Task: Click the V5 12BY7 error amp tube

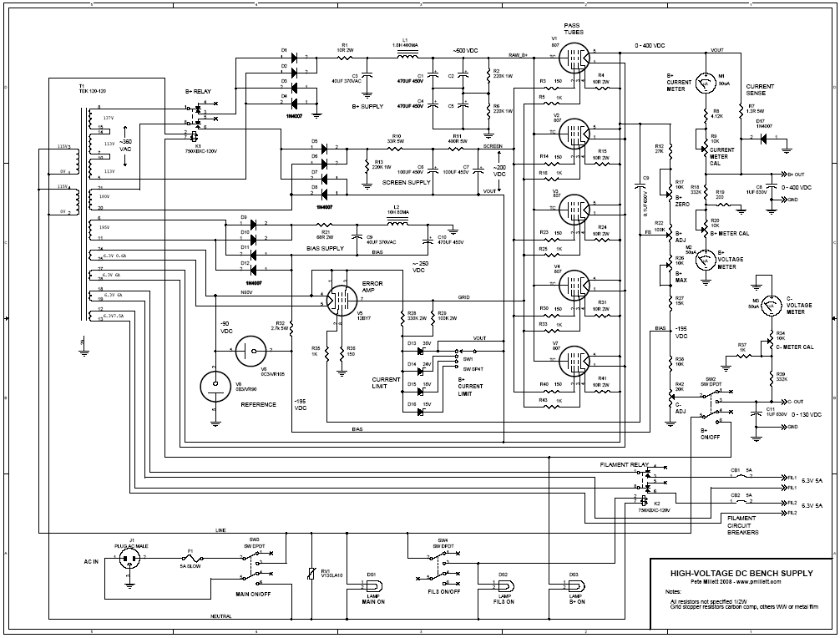Action: tap(340, 301)
